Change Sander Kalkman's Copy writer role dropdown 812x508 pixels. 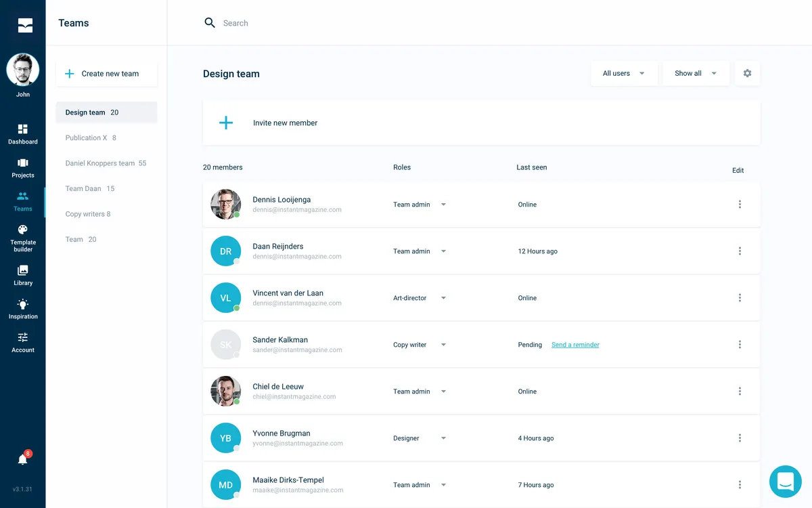420,345
